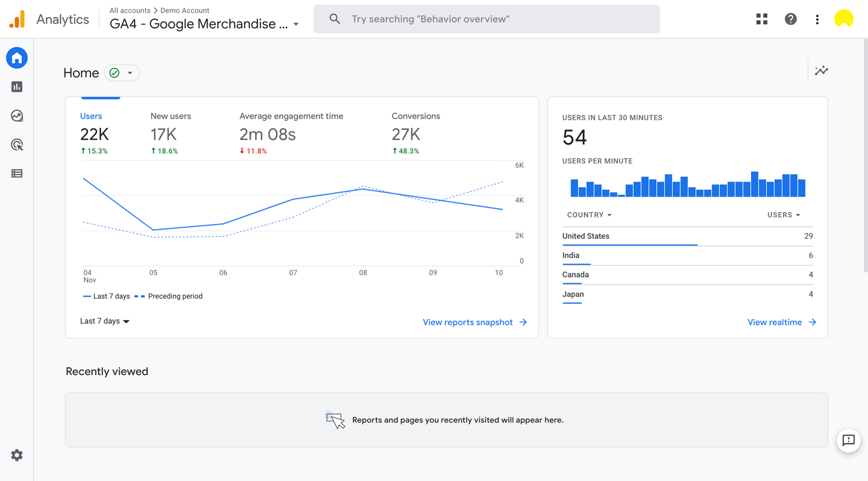Click View realtime link
Image resolution: width=868 pixels, height=481 pixels.
pyautogui.click(x=775, y=322)
